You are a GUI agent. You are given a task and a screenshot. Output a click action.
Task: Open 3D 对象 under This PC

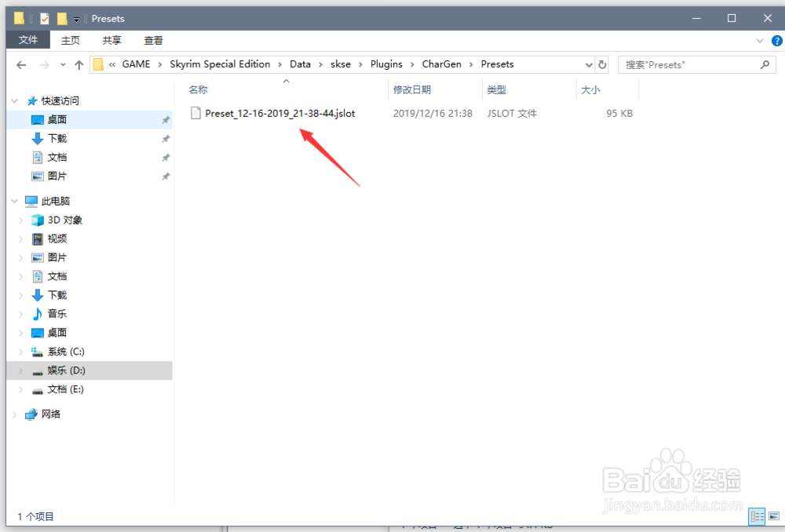coord(64,220)
